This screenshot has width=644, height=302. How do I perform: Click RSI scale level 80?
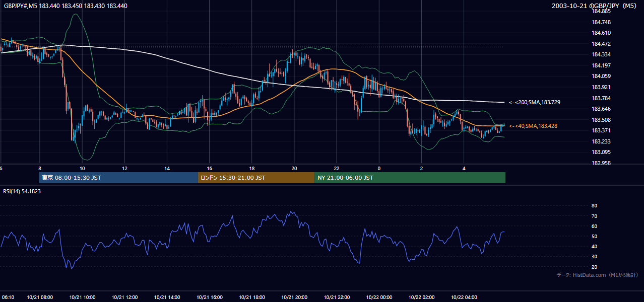(594, 206)
